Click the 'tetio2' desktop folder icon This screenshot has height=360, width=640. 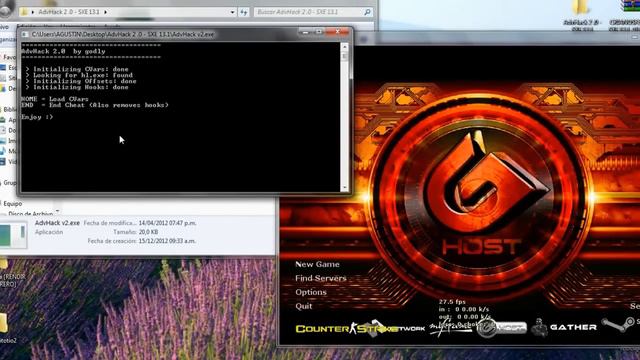[3, 323]
